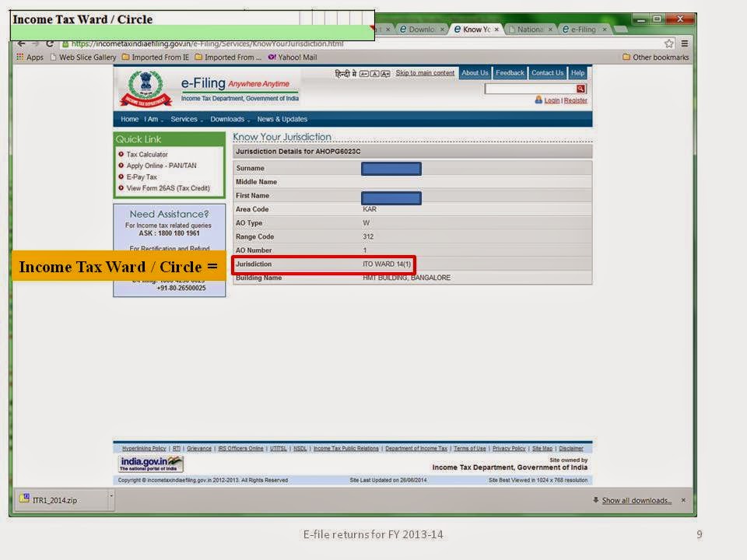Open E-Pay Tax quick link
Image resolution: width=747 pixels, height=560 pixels.
142,177
